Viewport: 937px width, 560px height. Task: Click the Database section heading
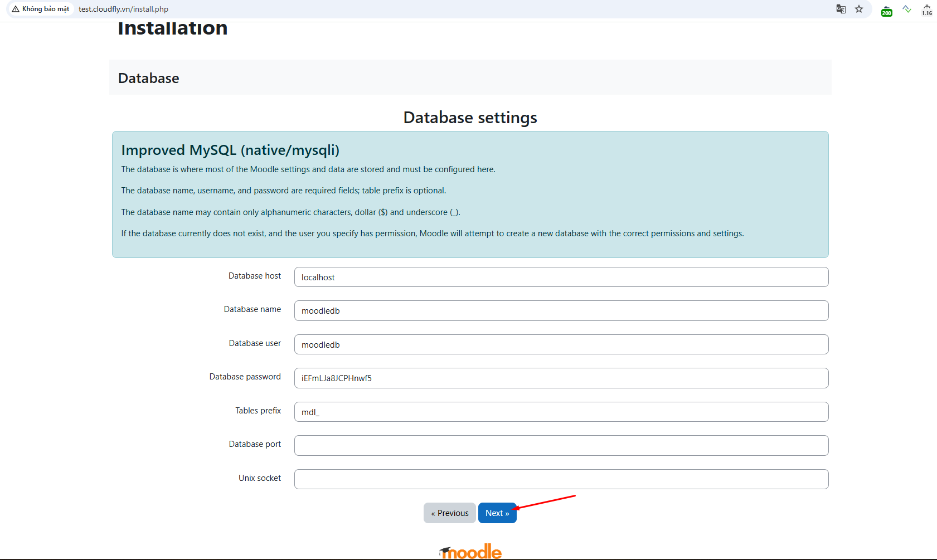point(149,78)
